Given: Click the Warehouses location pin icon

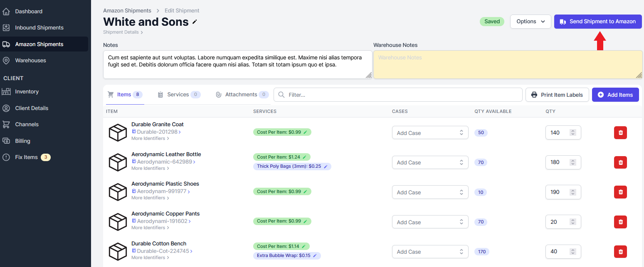Looking at the screenshot, I should (x=6, y=60).
